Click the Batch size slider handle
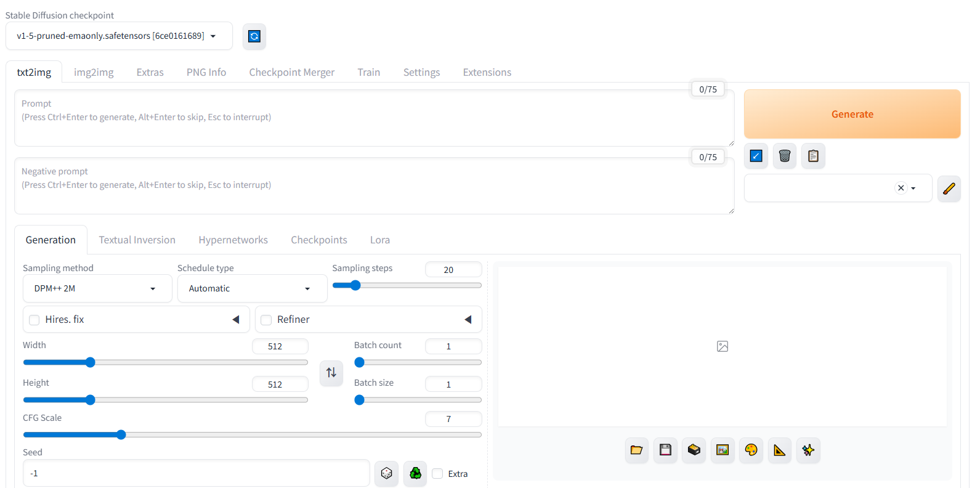The width and height of the screenshot is (980, 488). point(360,400)
